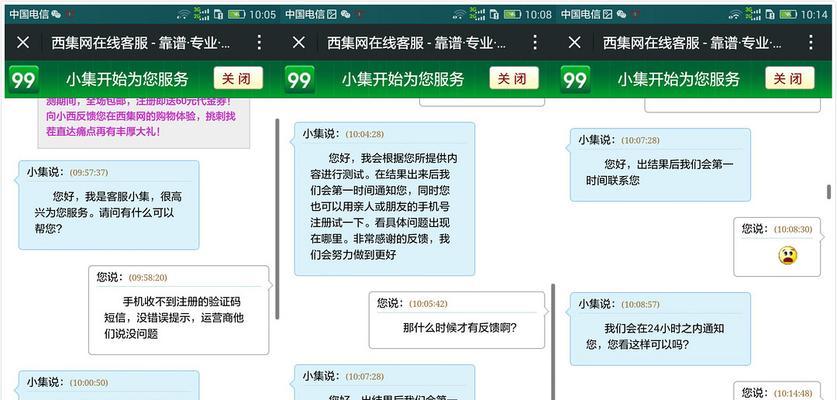Click 小集开始为您服务 banner text in the 10:14 screenshot
The height and width of the screenshot is (400, 837).
[x=680, y=80]
